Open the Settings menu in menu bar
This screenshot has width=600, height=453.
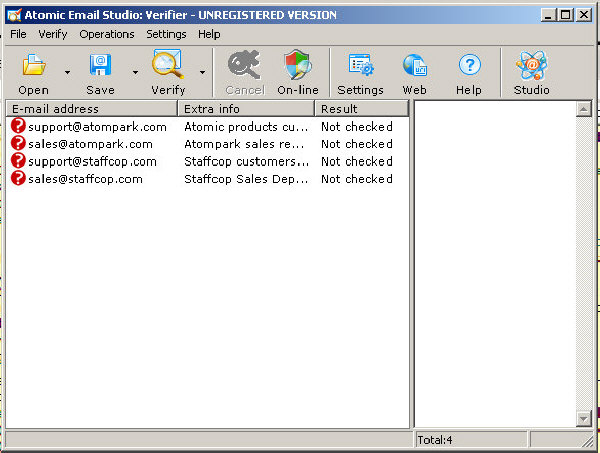coord(166,34)
